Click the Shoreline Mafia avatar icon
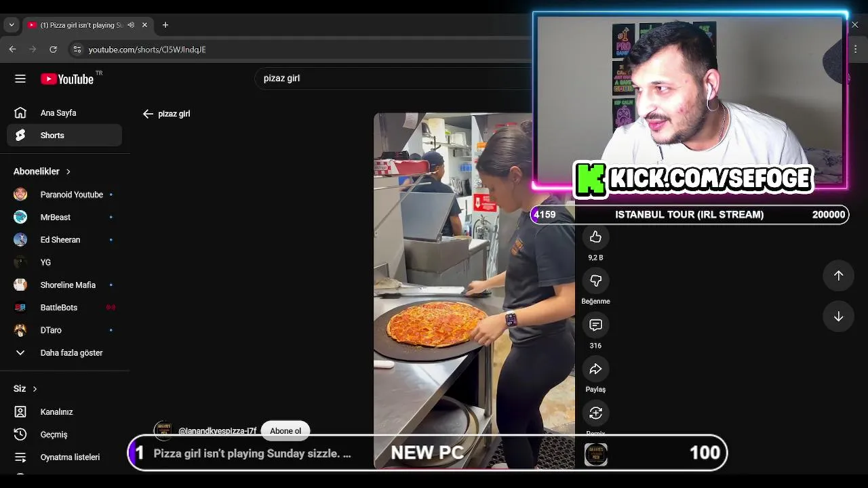The image size is (868, 488). [20, 285]
